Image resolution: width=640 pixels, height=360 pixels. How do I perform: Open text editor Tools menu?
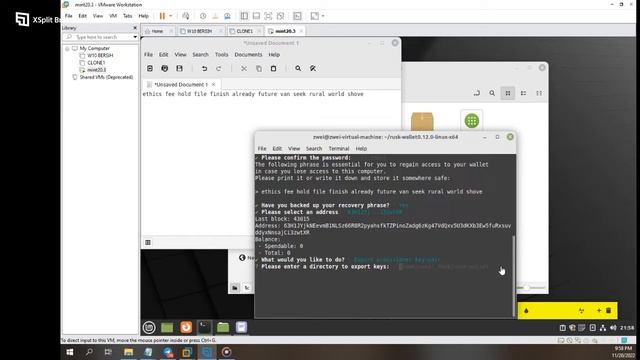[x=222, y=54]
